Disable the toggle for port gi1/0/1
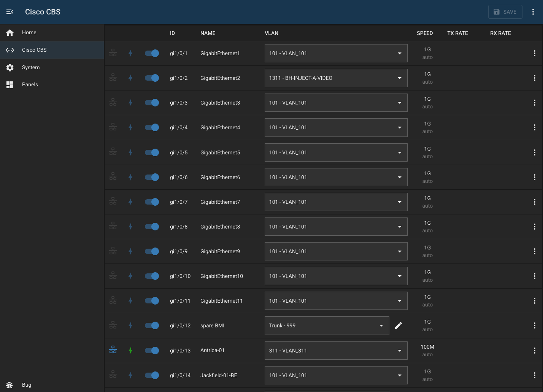 click(152, 53)
